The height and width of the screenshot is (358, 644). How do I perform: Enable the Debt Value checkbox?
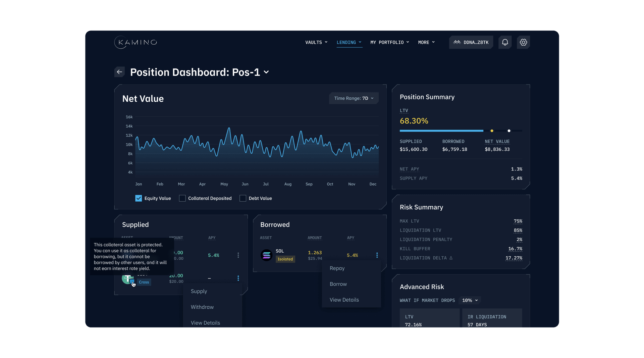tap(243, 198)
